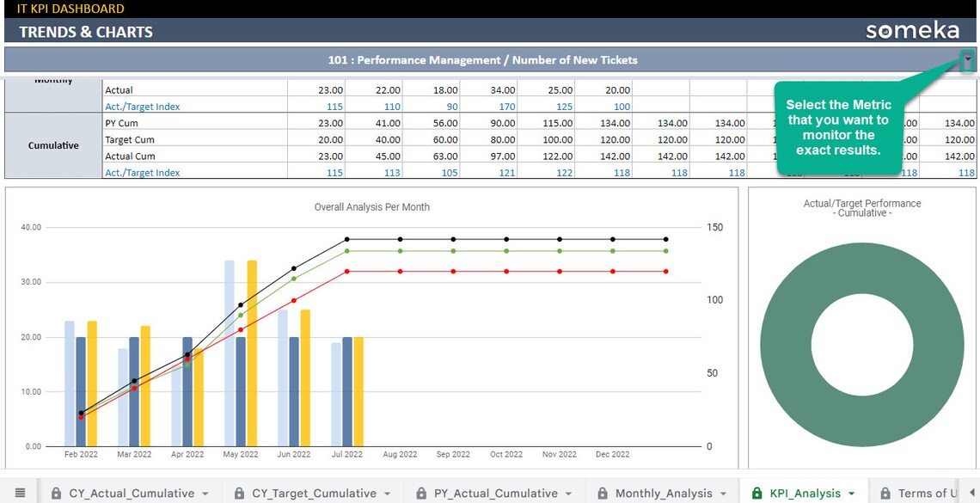Screen dimensions: 980x503
Task: Click the yellow bar above May 2022
Action: [252, 353]
